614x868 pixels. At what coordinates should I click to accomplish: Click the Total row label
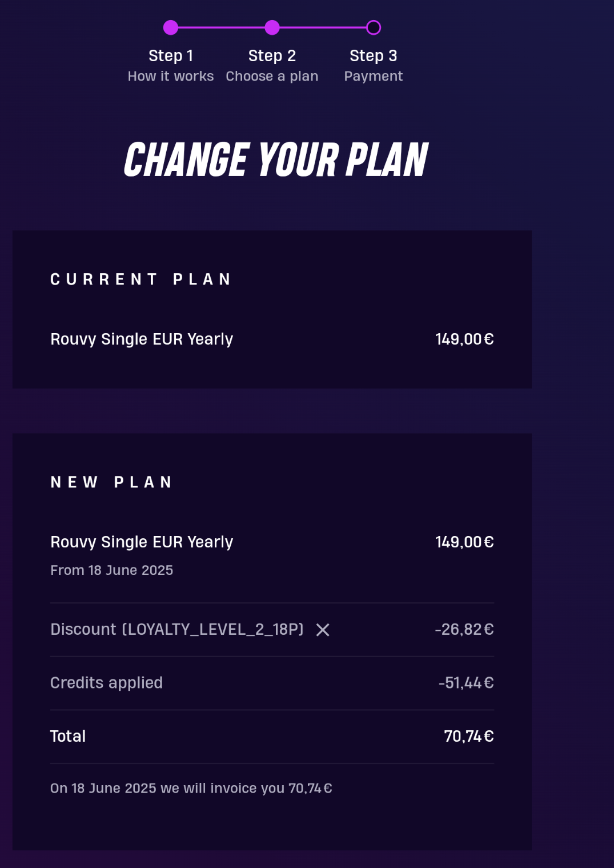coord(68,736)
